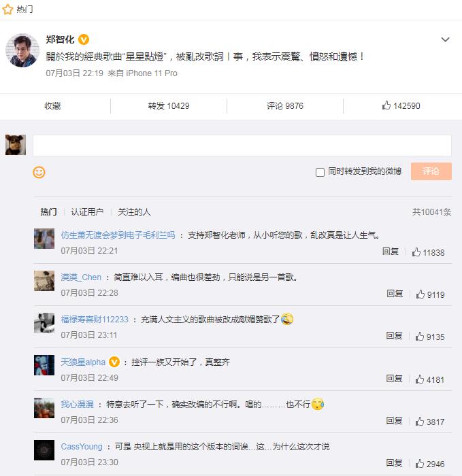Click in the comment text input box

pos(242,146)
